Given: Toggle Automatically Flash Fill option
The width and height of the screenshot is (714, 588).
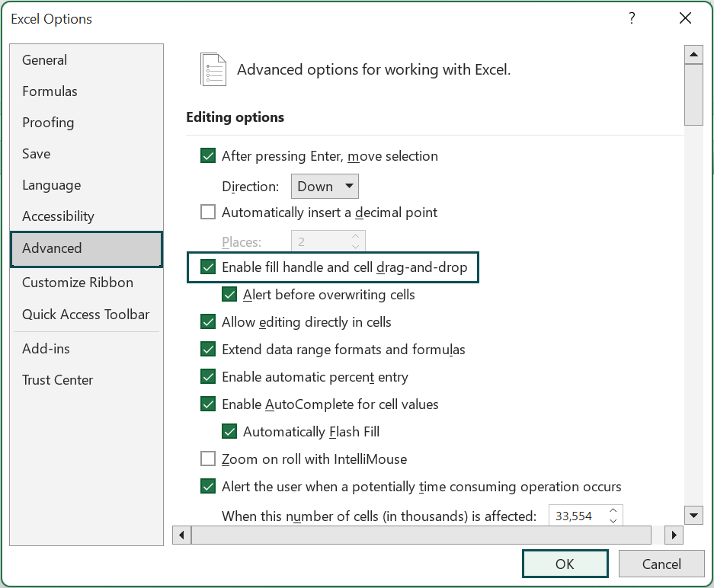Looking at the screenshot, I should pyautogui.click(x=229, y=431).
